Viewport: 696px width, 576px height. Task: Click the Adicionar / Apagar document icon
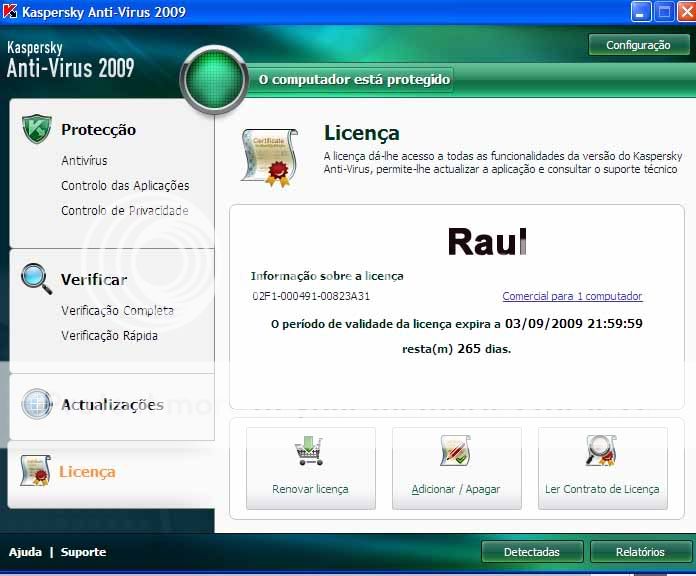pos(456,453)
